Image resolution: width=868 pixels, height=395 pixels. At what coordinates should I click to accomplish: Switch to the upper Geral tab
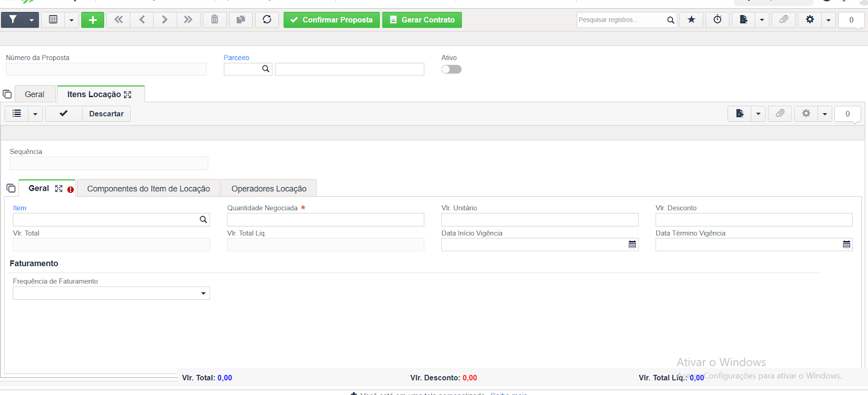35,94
